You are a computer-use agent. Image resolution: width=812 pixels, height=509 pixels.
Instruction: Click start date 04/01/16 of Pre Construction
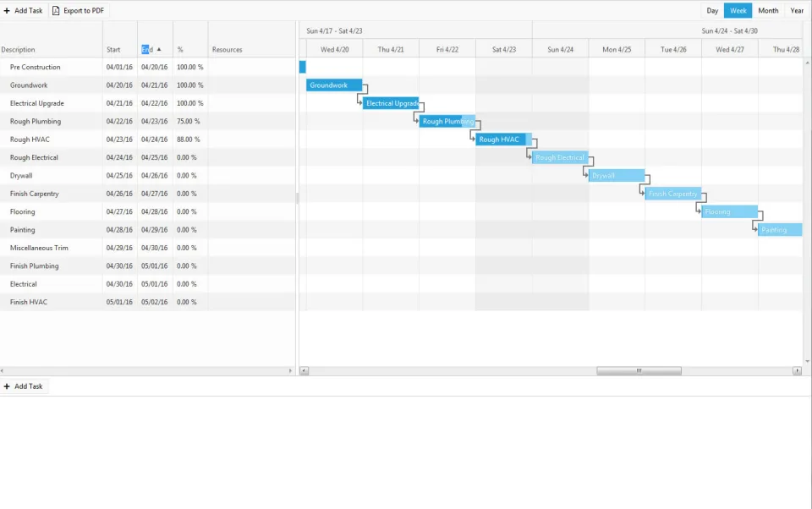(x=119, y=67)
